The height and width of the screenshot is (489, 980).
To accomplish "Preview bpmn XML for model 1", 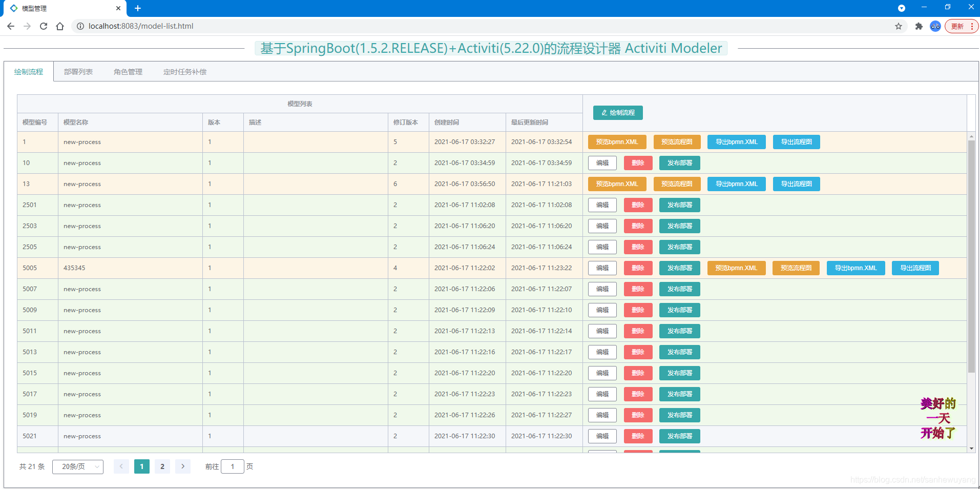I will click(617, 142).
